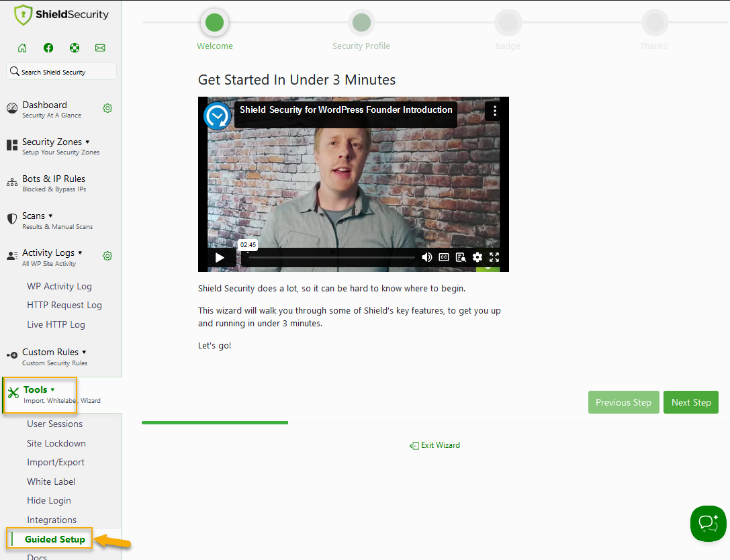Click the Dashboard gauge icon
Screen dimensions: 730x560
click(x=12, y=108)
